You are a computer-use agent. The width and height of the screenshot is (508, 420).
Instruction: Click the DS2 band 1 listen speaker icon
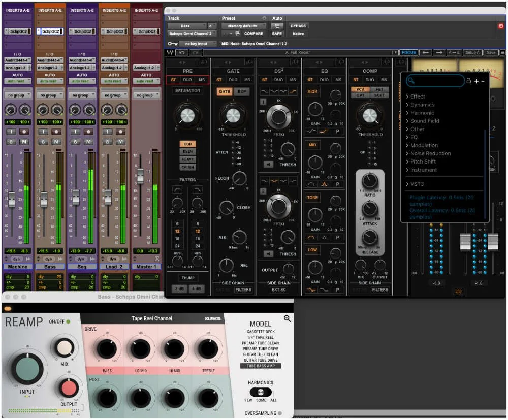click(268, 165)
